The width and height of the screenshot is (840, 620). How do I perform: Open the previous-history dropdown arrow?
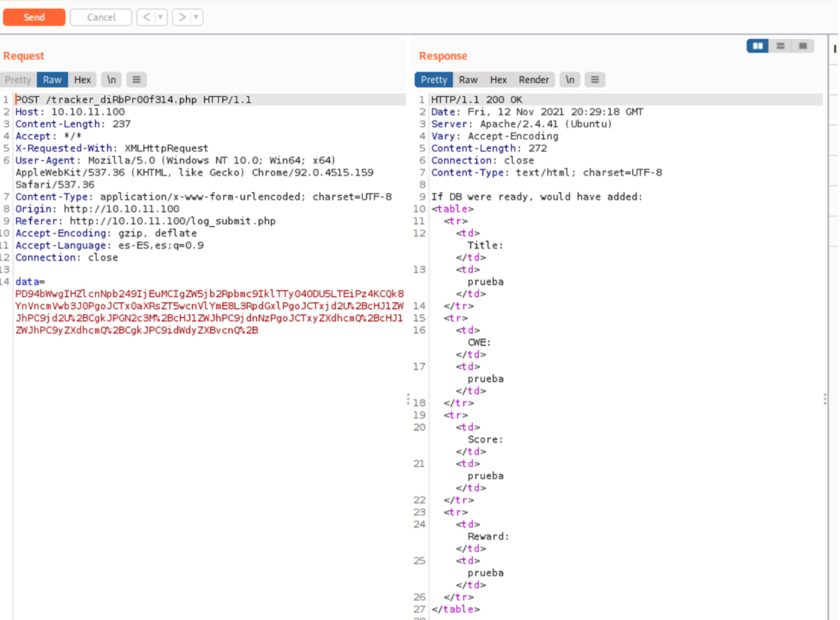(160, 17)
